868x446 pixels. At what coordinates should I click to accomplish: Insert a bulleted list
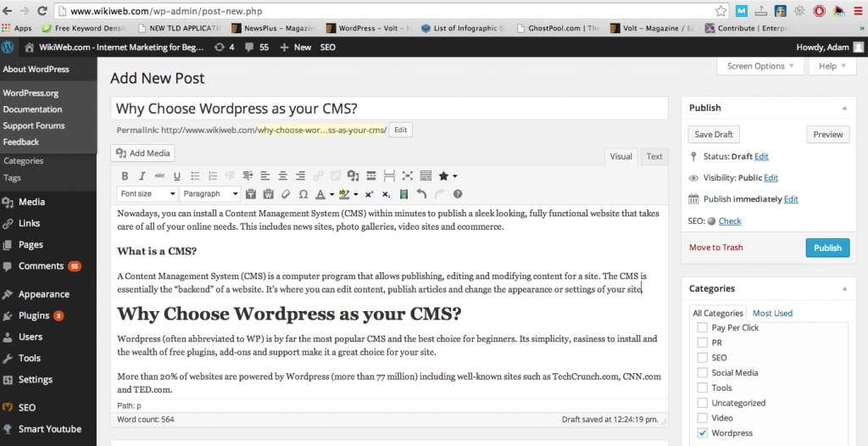click(195, 176)
